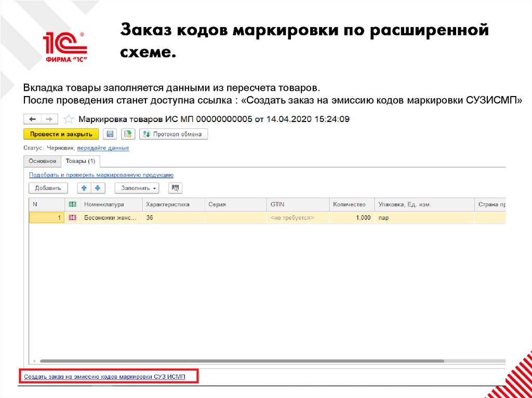Save document using the floppy disk icon
The width and height of the screenshot is (532, 398).
click(110, 134)
